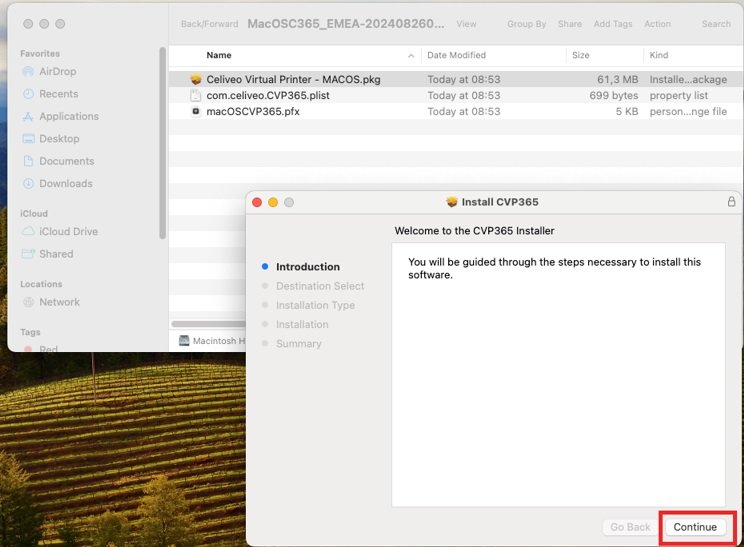The height and width of the screenshot is (547, 744).
Task: Sort Finder list by Date Modified
Action: click(456, 55)
